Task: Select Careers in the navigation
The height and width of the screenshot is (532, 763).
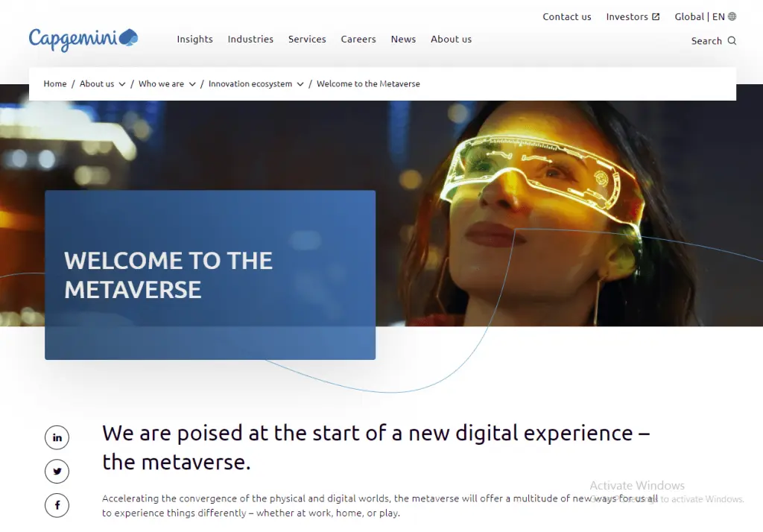Action: (x=358, y=39)
